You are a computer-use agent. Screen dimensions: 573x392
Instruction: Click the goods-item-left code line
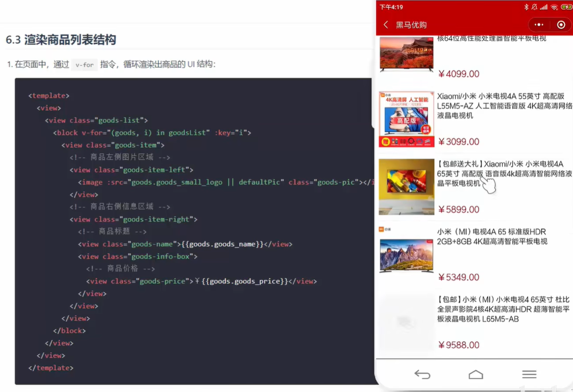132,170
